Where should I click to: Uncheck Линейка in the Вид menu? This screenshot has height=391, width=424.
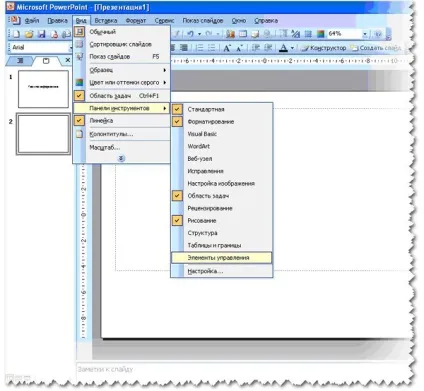121,120
